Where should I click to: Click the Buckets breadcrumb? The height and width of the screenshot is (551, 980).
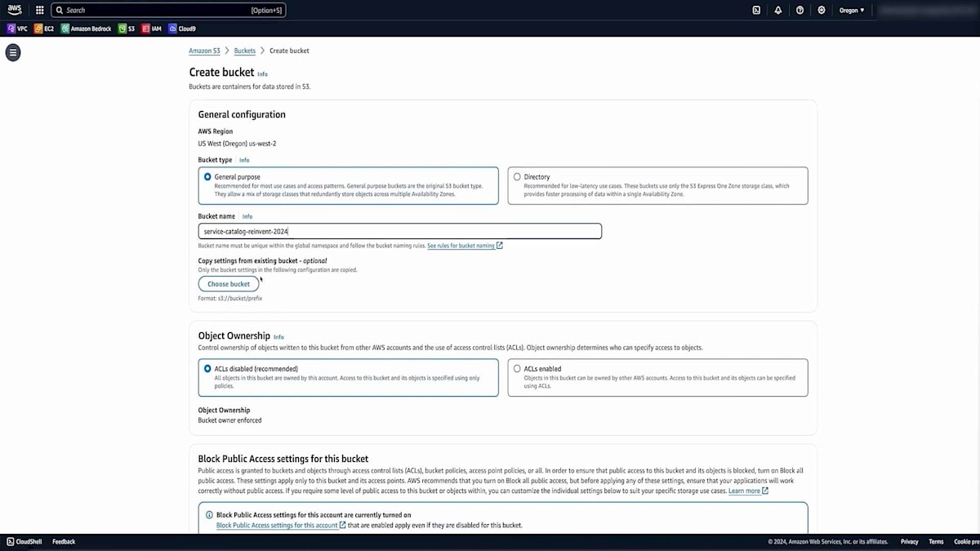pyautogui.click(x=245, y=51)
